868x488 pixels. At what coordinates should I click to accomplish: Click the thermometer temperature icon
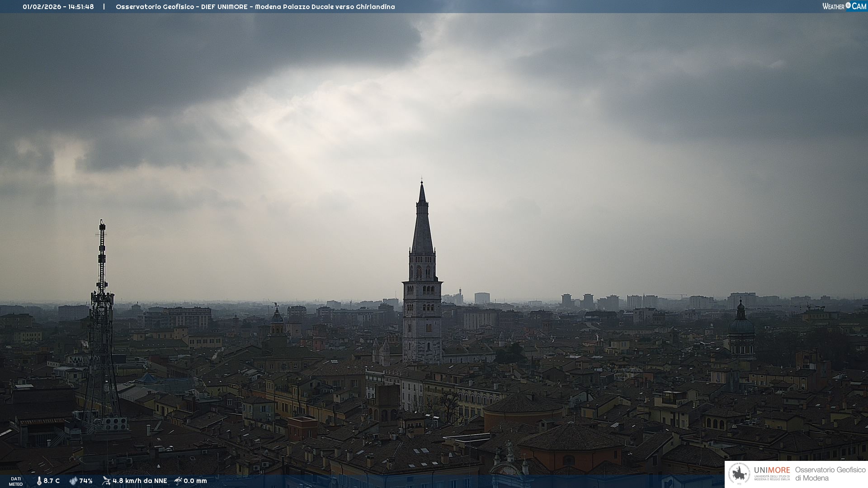[x=39, y=481]
